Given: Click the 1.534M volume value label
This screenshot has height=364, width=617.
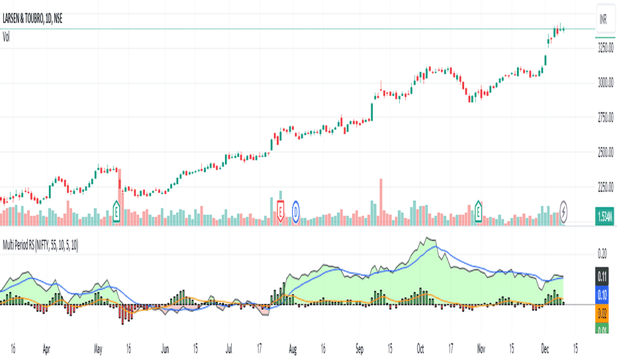Looking at the screenshot, I should tap(605, 216).
